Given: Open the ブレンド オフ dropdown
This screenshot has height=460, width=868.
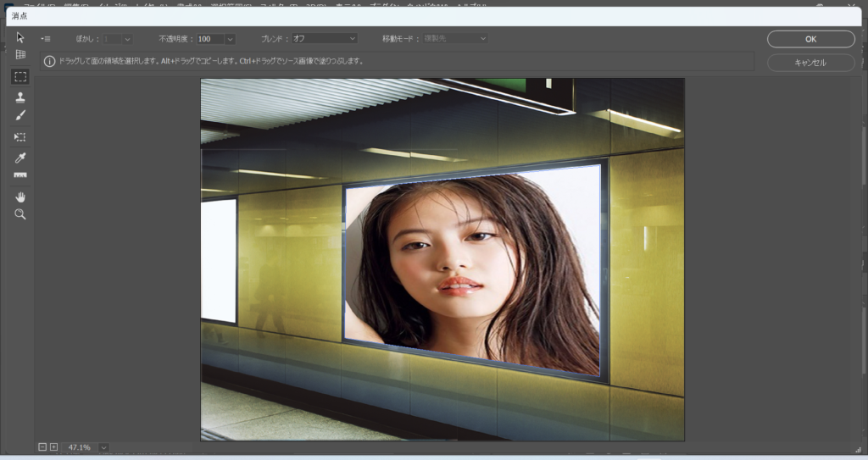Looking at the screenshot, I should click(325, 39).
